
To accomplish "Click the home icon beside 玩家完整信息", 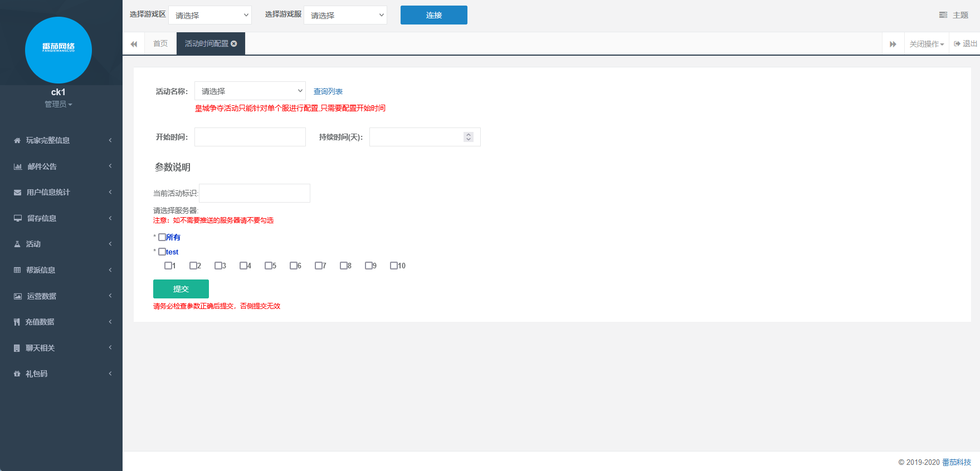I will point(17,140).
